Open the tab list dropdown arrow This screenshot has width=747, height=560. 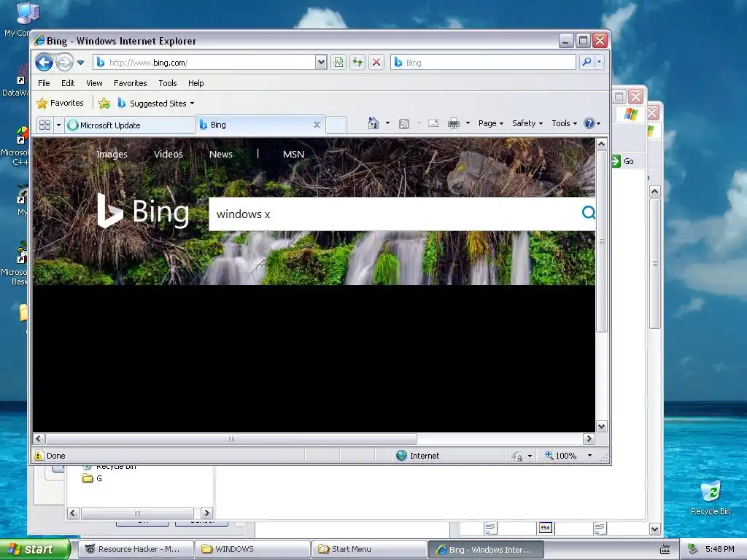58,125
